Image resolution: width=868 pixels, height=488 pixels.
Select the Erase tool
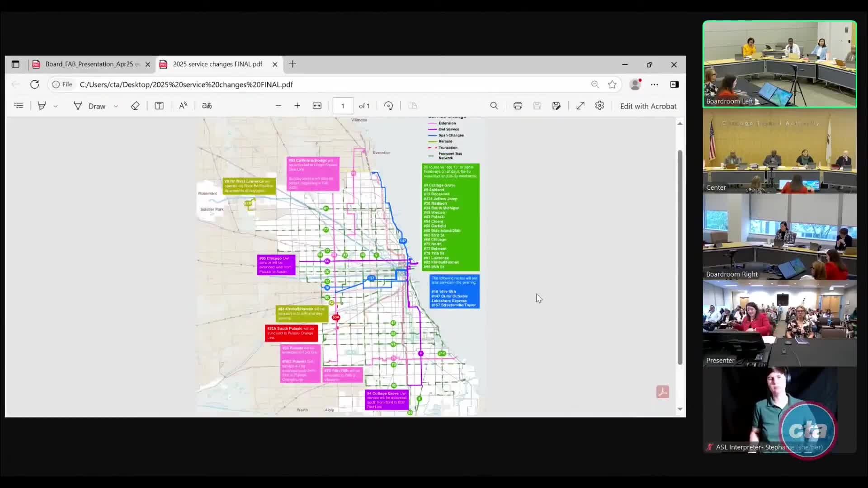pos(135,106)
